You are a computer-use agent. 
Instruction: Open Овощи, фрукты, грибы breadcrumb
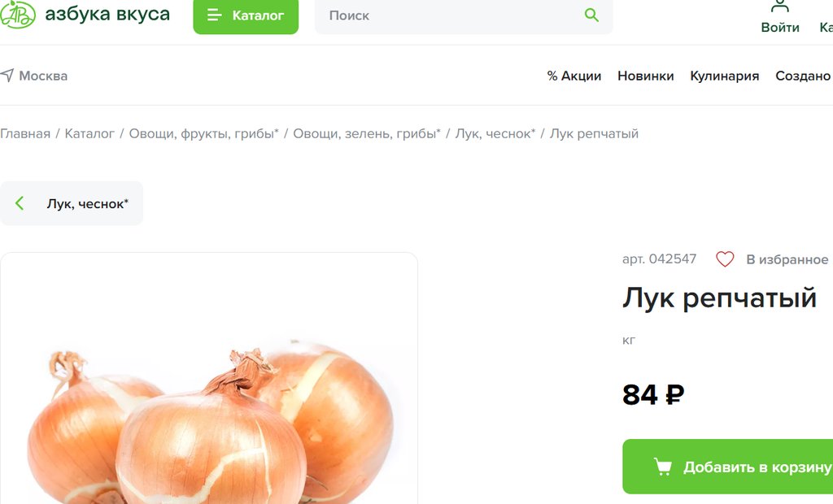(x=204, y=134)
